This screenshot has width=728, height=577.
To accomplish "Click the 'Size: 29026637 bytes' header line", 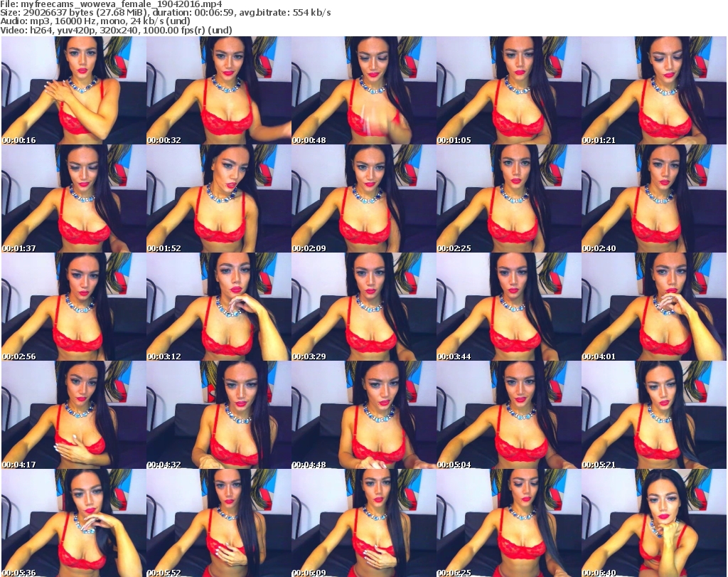I will (x=166, y=13).
